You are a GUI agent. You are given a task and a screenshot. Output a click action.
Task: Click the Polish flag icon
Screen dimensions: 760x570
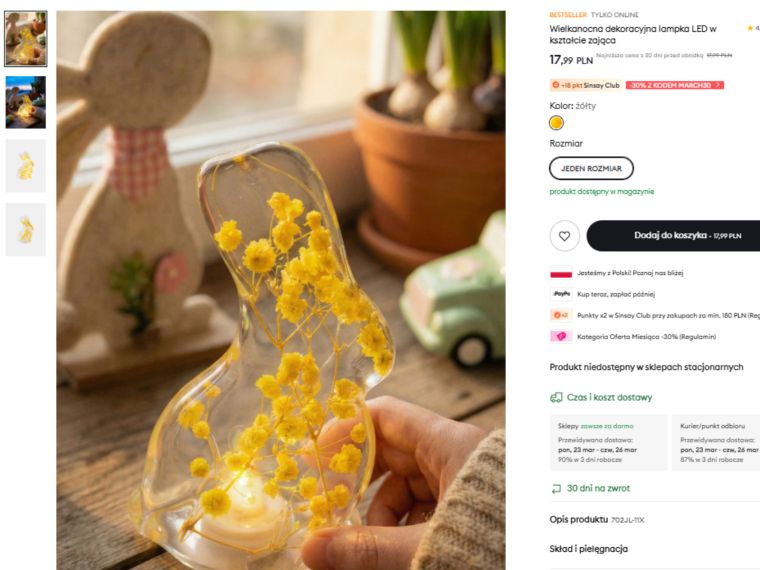click(x=561, y=273)
